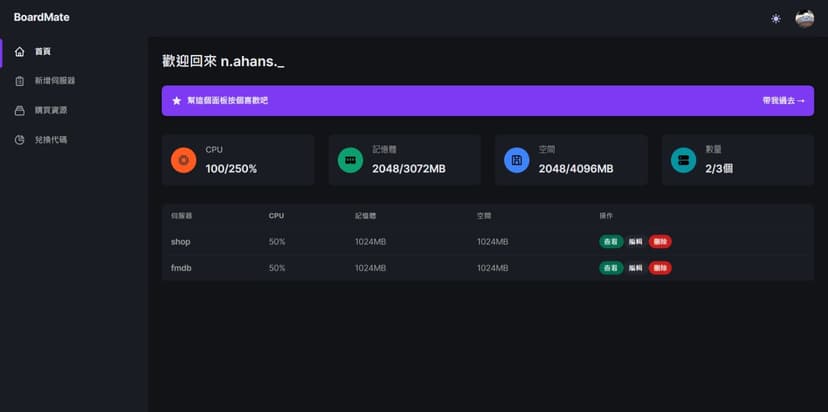The width and height of the screenshot is (828, 412).
Task: Go to the 新增伺服器 page
Action: coord(55,81)
